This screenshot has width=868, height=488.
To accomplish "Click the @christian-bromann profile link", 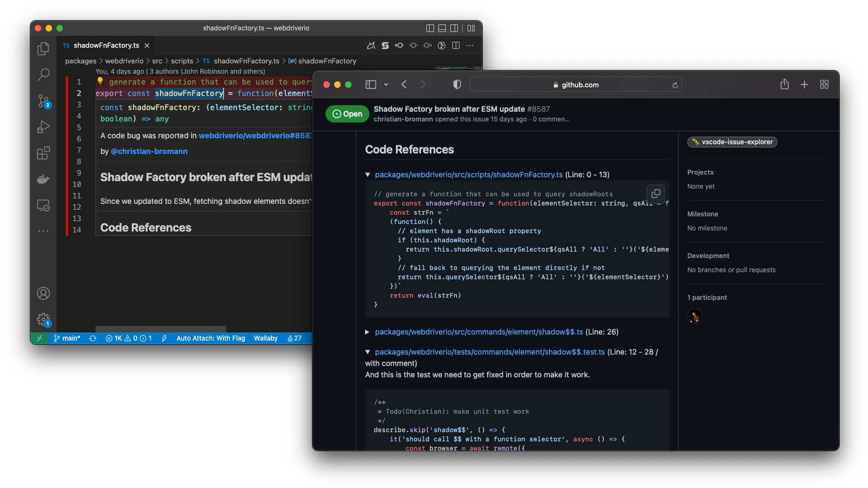I will (x=149, y=151).
